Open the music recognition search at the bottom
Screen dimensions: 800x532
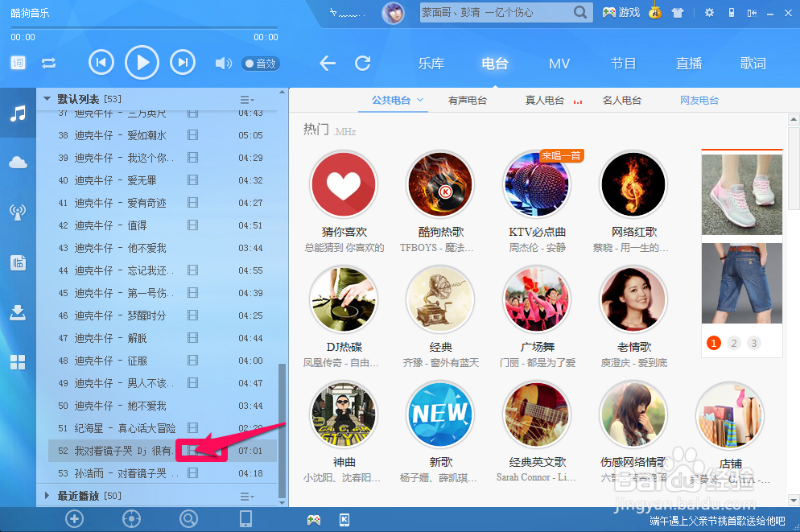click(188, 519)
